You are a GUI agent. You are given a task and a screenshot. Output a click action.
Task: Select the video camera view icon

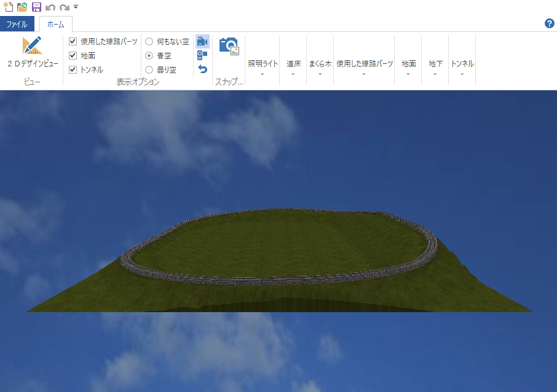point(202,41)
